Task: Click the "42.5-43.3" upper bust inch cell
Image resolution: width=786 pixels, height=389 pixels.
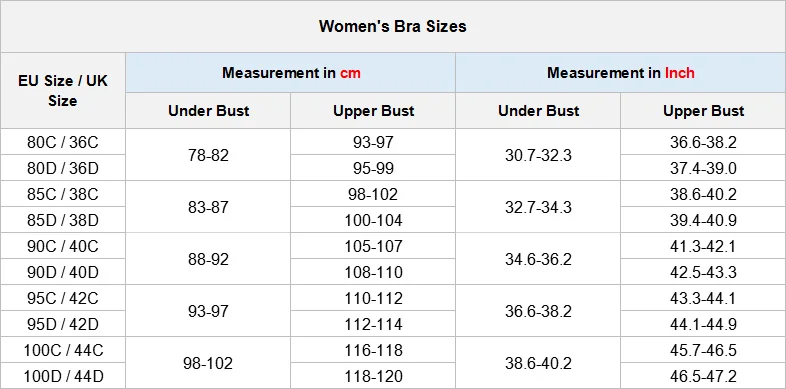Action: point(703,273)
